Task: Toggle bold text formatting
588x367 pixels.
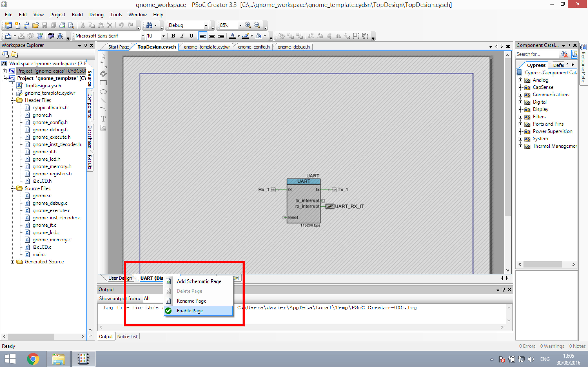Action: click(173, 36)
